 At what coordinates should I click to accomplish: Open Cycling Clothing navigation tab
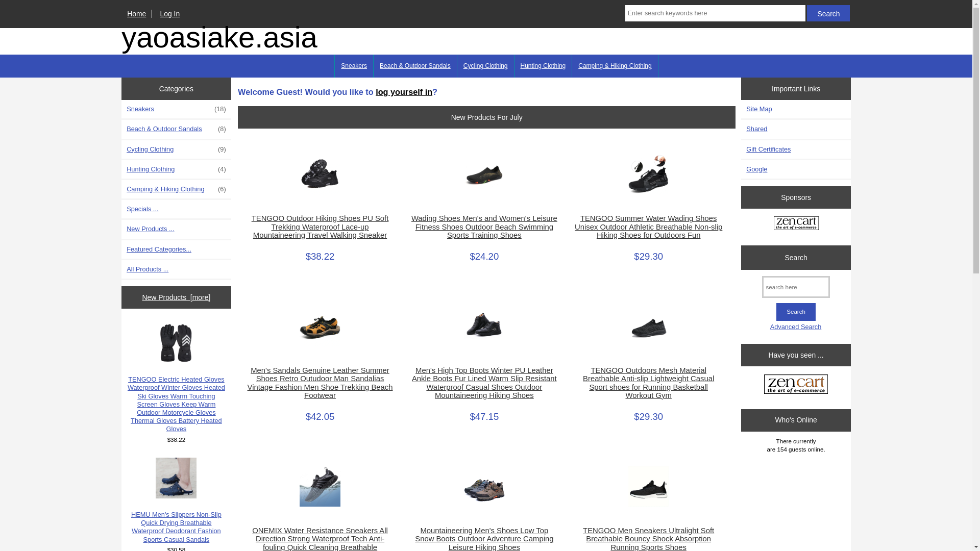485,66
